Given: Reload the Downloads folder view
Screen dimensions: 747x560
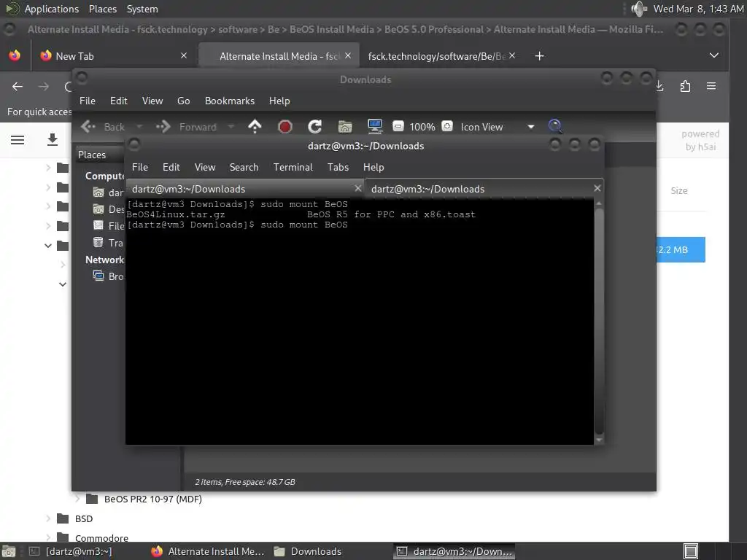Looking at the screenshot, I should pyautogui.click(x=314, y=127).
